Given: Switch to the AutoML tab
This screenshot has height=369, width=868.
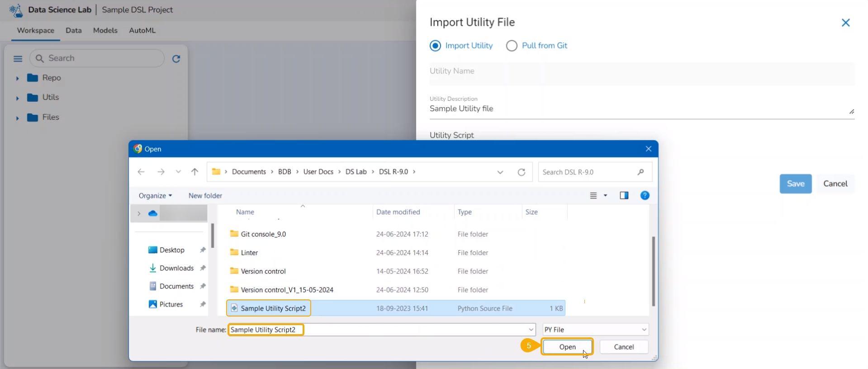Looking at the screenshot, I should [142, 30].
